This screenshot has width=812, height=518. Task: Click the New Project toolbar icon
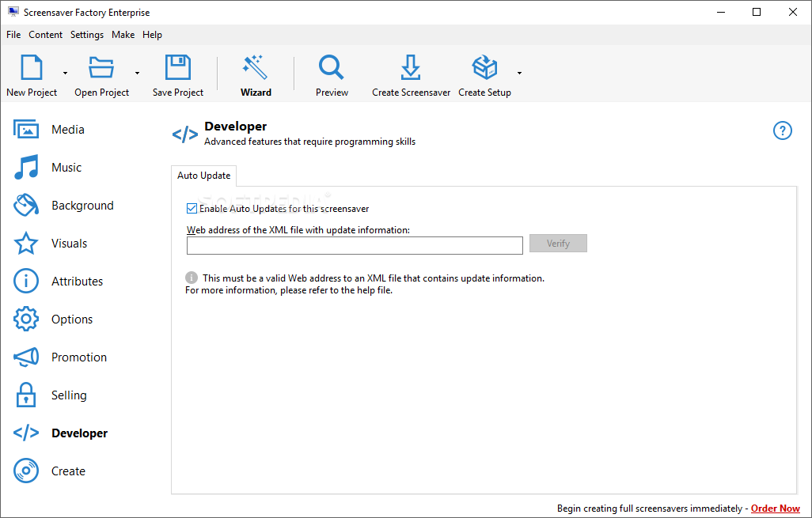[31, 66]
